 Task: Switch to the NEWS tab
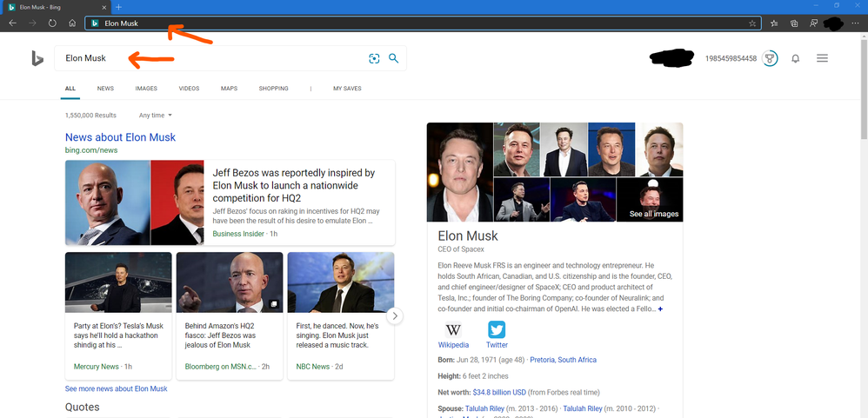pos(105,89)
